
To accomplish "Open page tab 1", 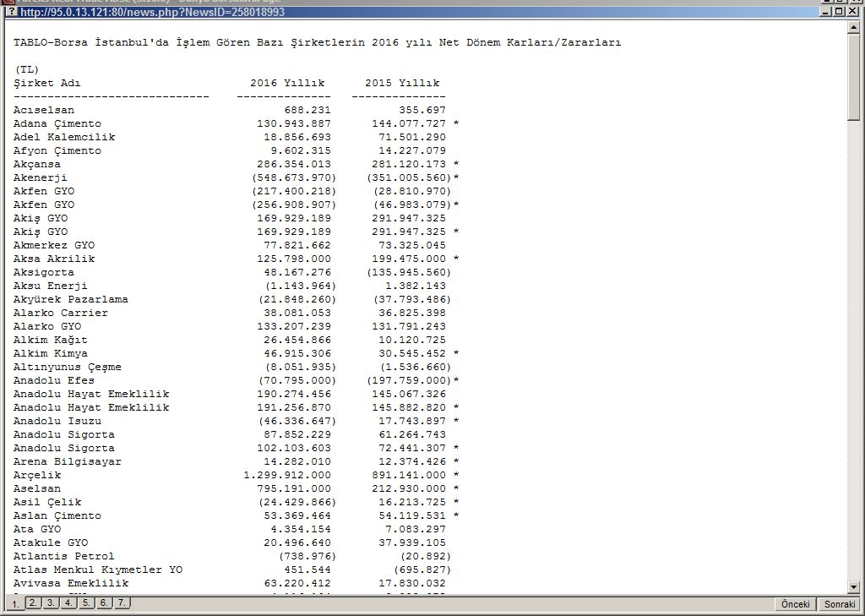I will 16,604.
